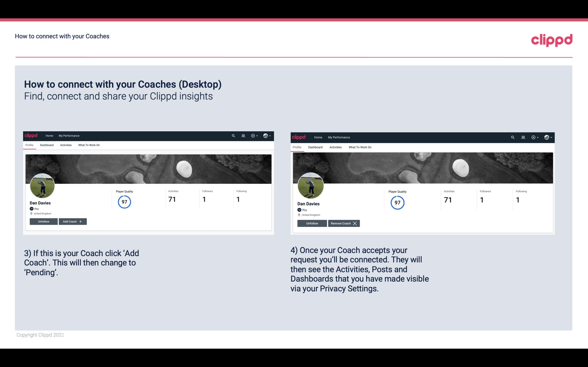Viewport: 588px width, 367px height.
Task: Click the Player Quality score circle left
Action: coord(124,202)
